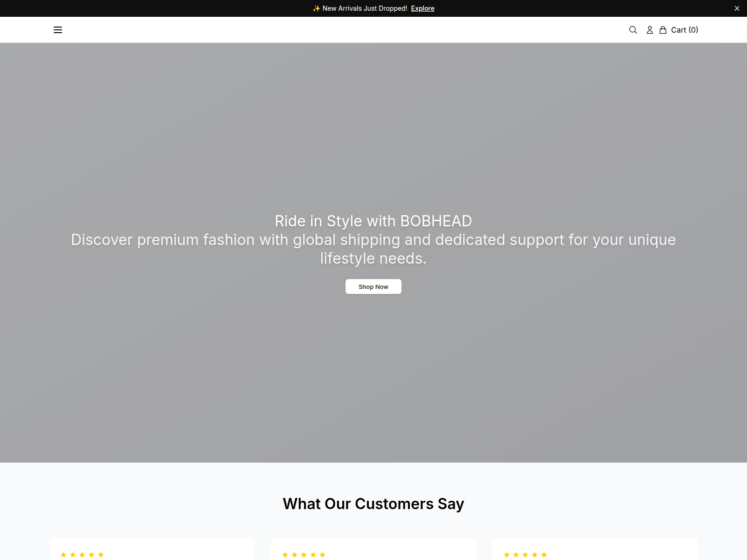
Task: Click 'What Our Customers Say' heading
Action: tap(373, 504)
